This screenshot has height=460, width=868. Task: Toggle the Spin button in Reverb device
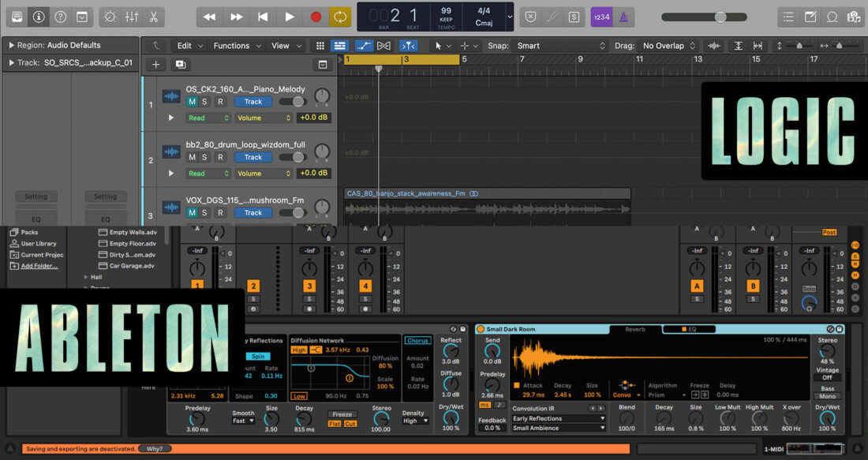click(258, 357)
